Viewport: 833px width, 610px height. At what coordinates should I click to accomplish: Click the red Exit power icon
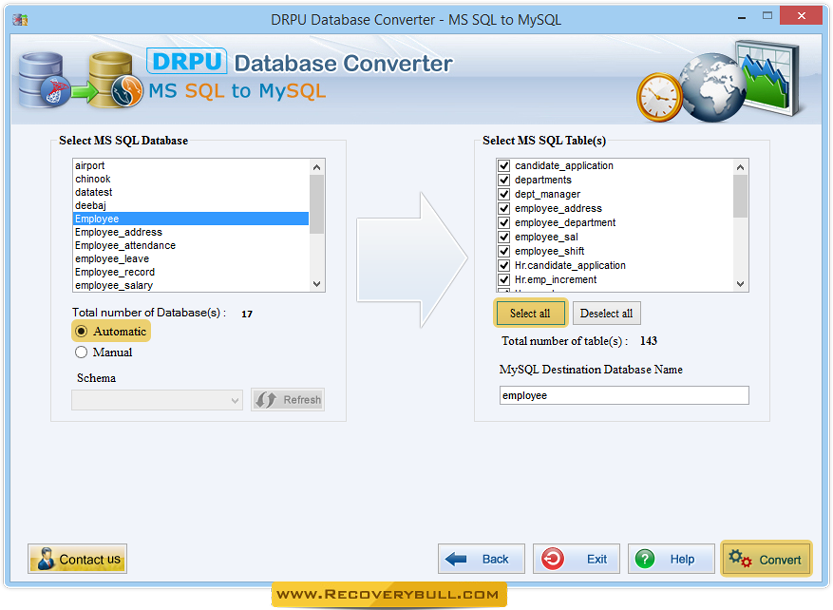tap(552, 559)
